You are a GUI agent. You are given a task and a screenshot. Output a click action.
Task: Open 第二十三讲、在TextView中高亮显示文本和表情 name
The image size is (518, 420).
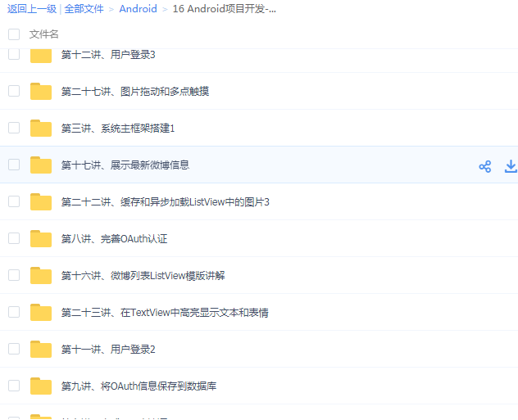165,313
